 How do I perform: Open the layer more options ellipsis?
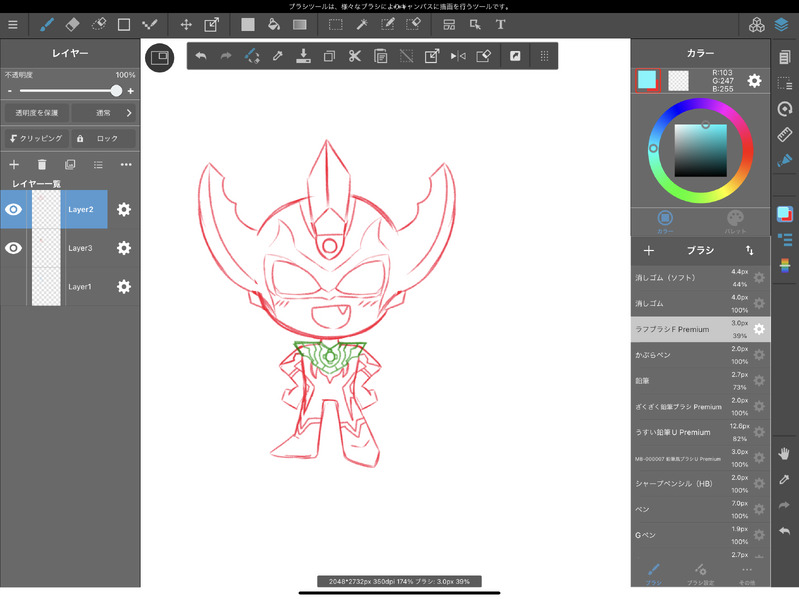tap(126, 165)
